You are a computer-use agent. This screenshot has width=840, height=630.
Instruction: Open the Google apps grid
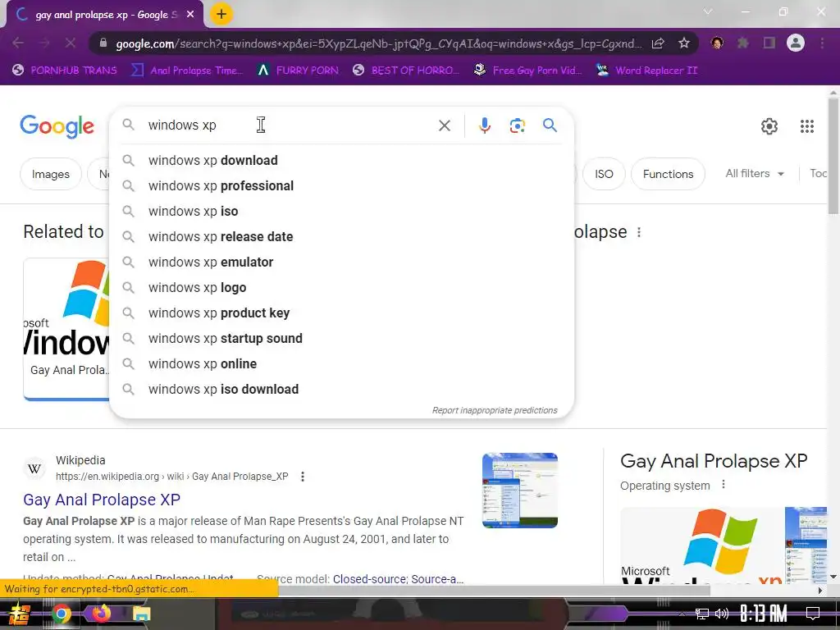click(807, 126)
